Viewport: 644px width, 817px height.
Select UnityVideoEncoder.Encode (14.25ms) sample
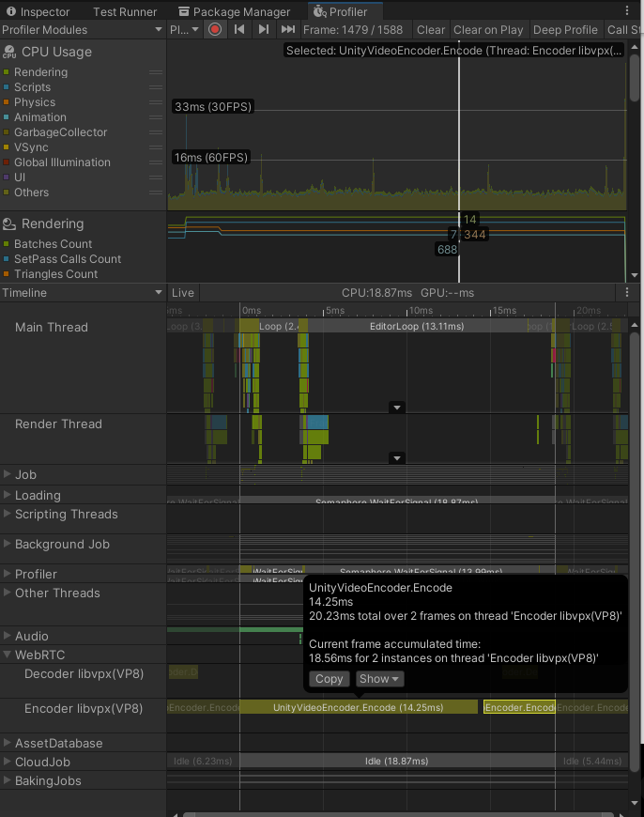point(359,707)
